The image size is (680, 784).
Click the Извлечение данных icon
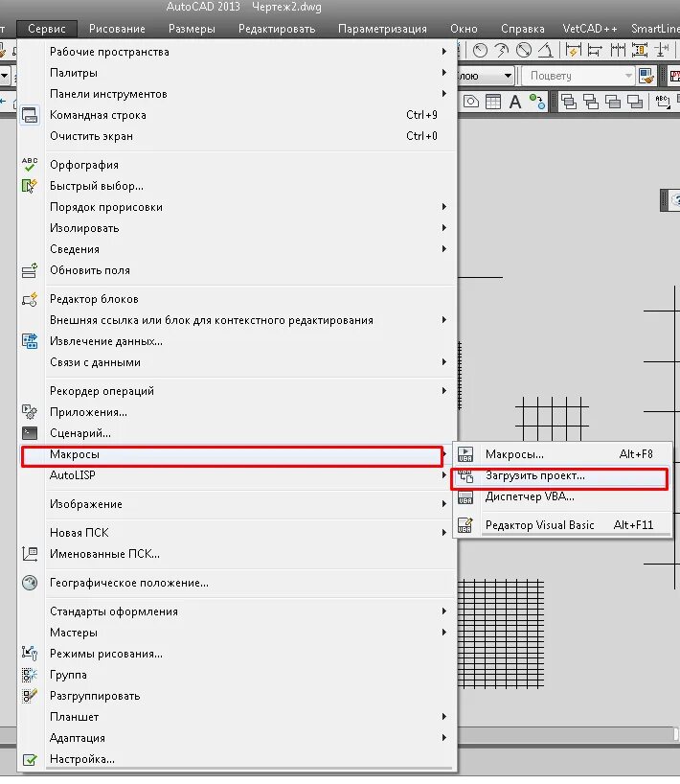click(30, 341)
